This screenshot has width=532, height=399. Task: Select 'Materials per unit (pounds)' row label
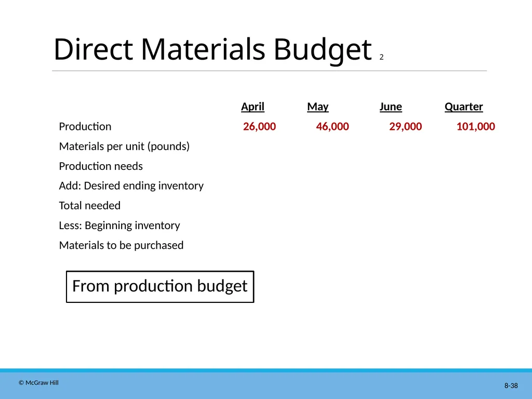[124, 147]
